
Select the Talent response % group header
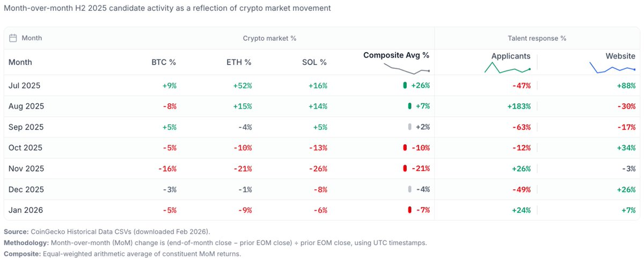(537, 38)
